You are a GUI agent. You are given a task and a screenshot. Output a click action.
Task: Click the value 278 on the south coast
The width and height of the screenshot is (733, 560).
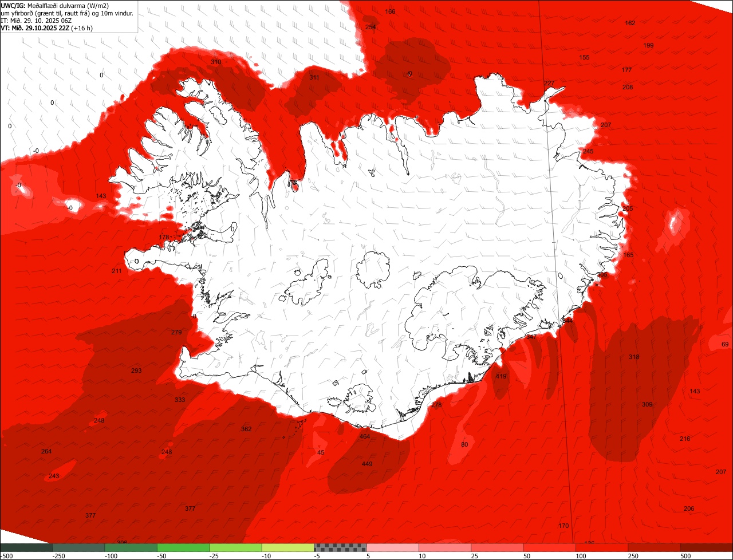coord(436,405)
